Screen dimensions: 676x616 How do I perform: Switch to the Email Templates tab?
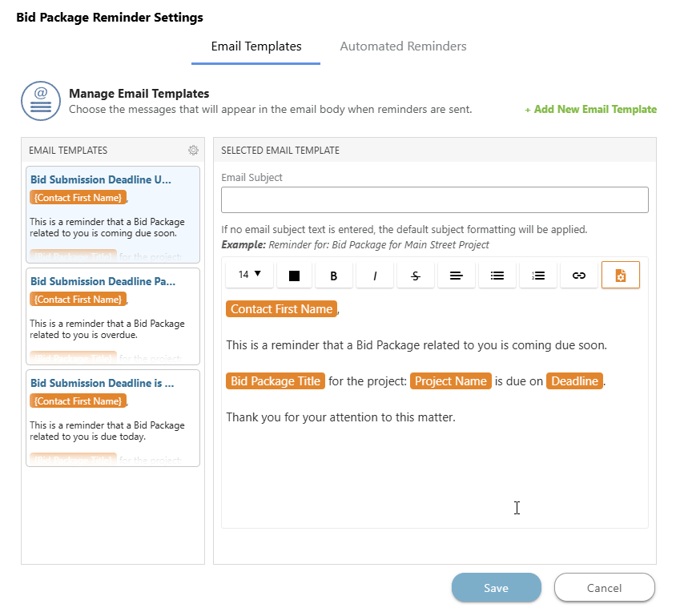256,46
